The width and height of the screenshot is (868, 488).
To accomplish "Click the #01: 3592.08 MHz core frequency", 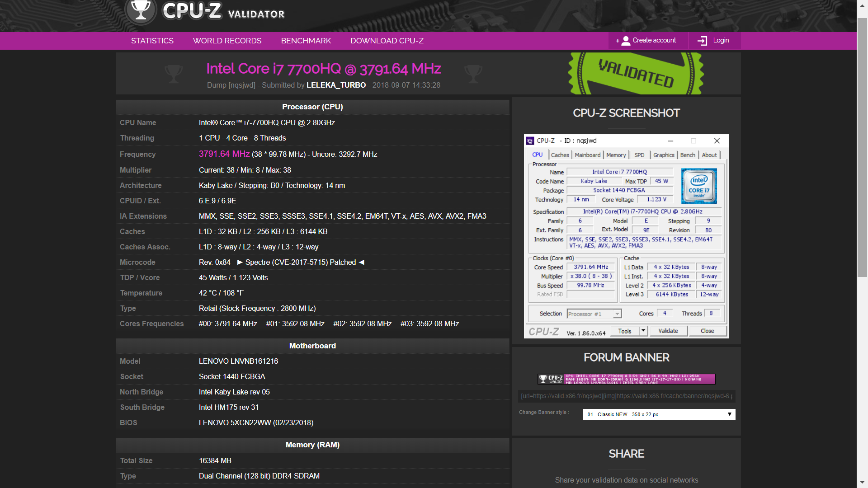I will click(295, 324).
